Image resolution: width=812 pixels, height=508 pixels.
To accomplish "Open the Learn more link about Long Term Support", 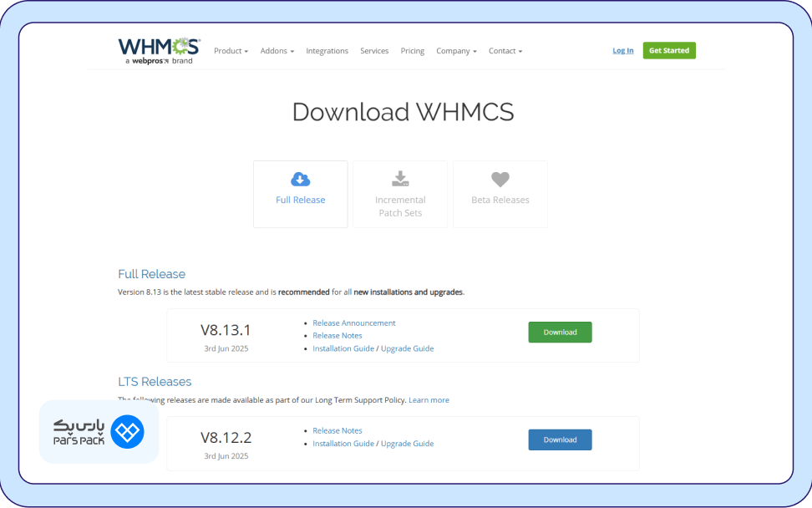I will (x=429, y=399).
